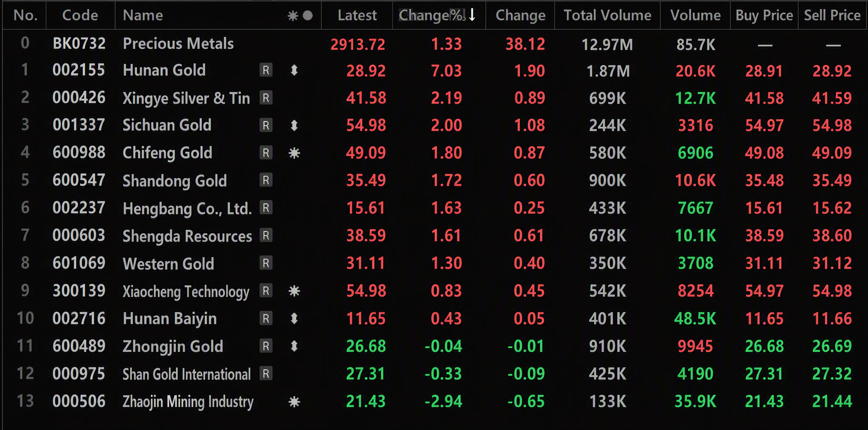Toggle sort arrow on Change% column
Image resolution: width=868 pixels, height=430 pixels.
472,15
